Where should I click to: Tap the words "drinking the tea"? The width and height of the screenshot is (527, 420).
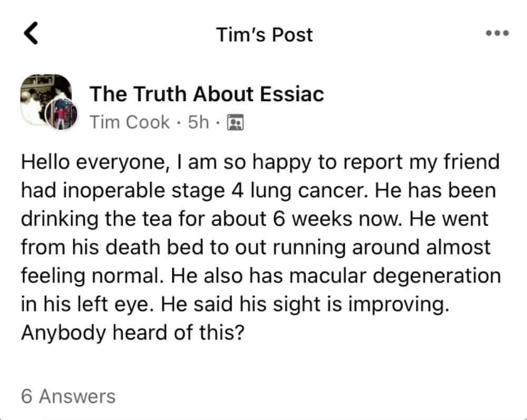pyautogui.click(x=96, y=219)
